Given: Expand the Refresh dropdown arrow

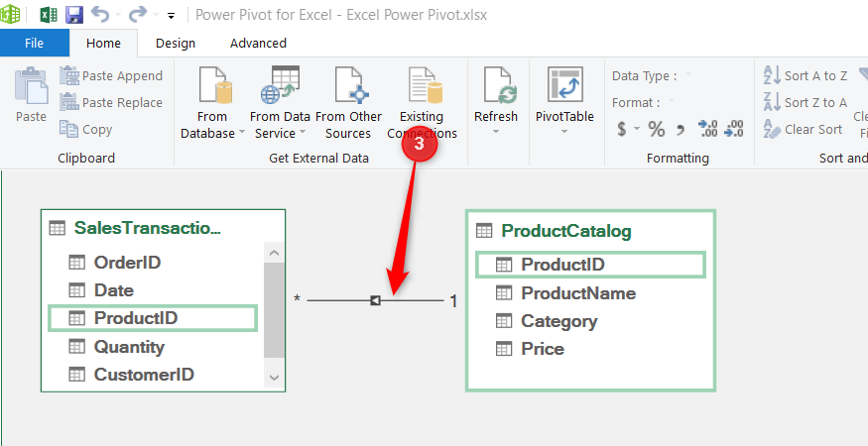Looking at the screenshot, I should [496, 132].
